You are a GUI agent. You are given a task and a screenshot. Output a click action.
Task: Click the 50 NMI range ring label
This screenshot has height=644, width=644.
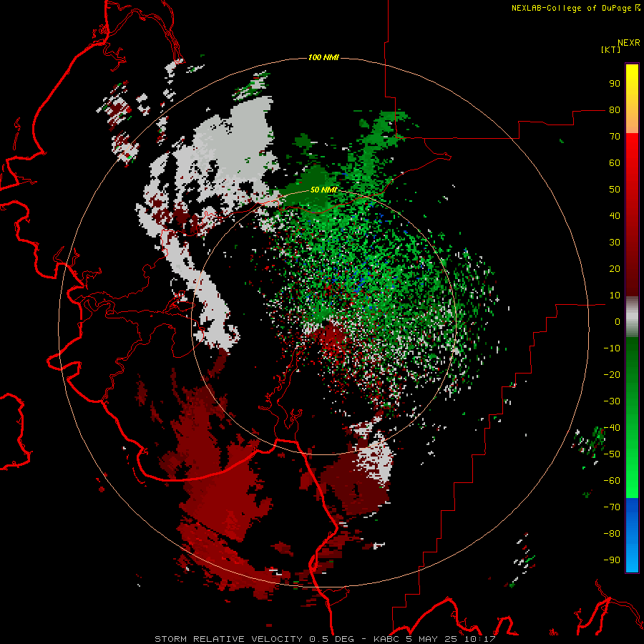click(323, 190)
